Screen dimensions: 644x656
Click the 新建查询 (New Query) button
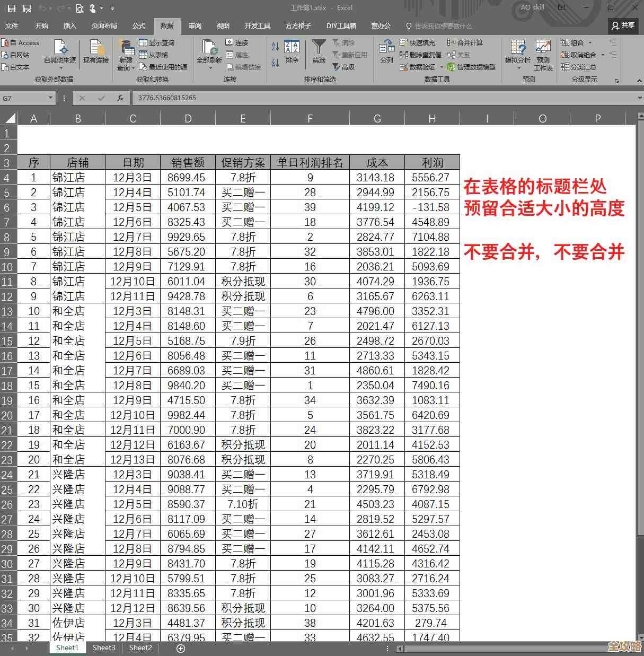pyautogui.click(x=126, y=55)
